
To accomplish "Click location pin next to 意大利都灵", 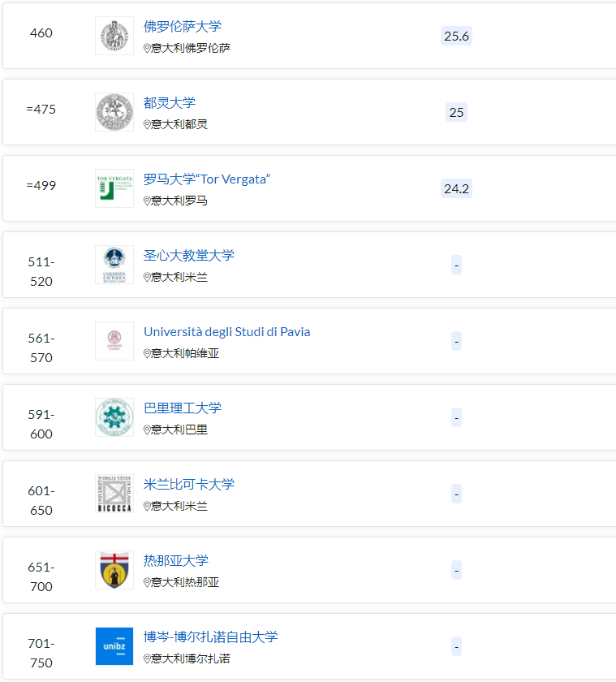I will pos(147,124).
